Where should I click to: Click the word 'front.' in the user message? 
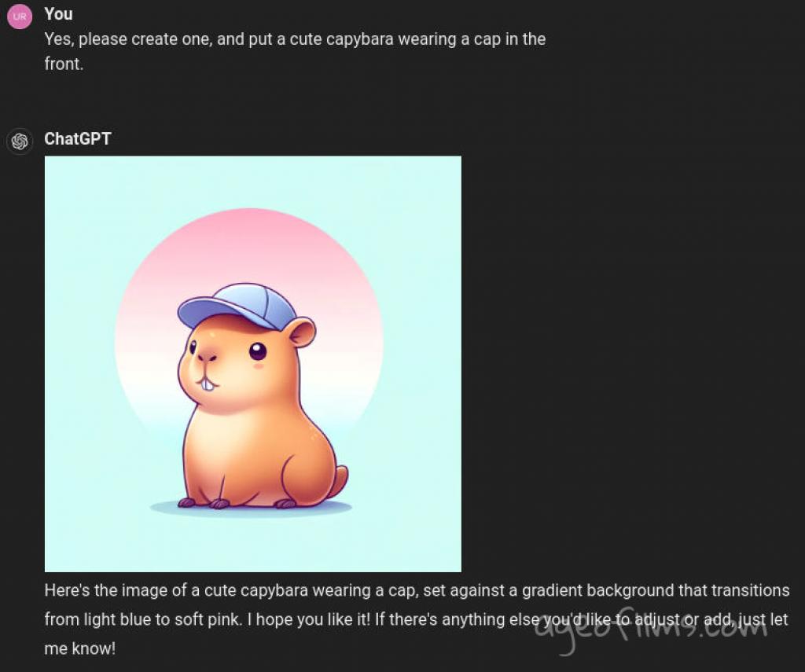pyautogui.click(x=64, y=64)
